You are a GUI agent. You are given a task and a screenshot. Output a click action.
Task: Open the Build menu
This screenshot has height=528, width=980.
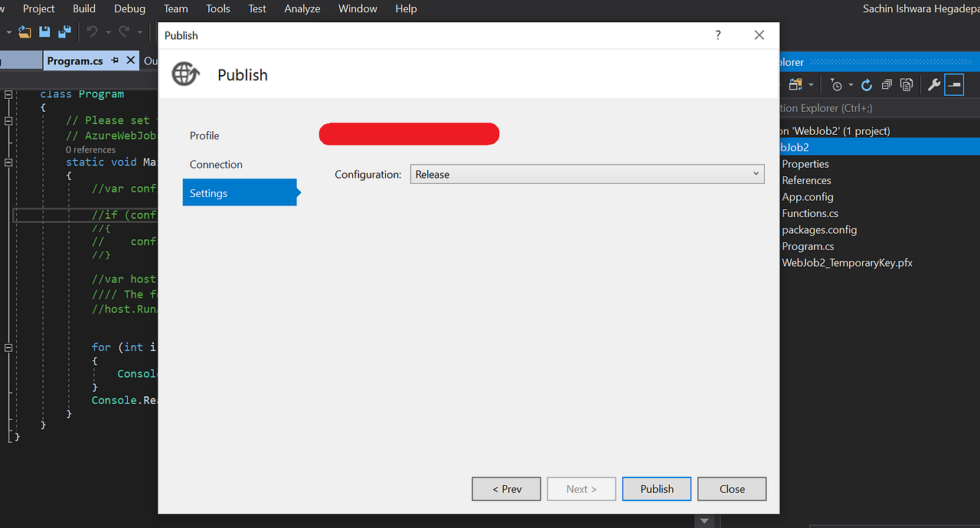tap(84, 8)
